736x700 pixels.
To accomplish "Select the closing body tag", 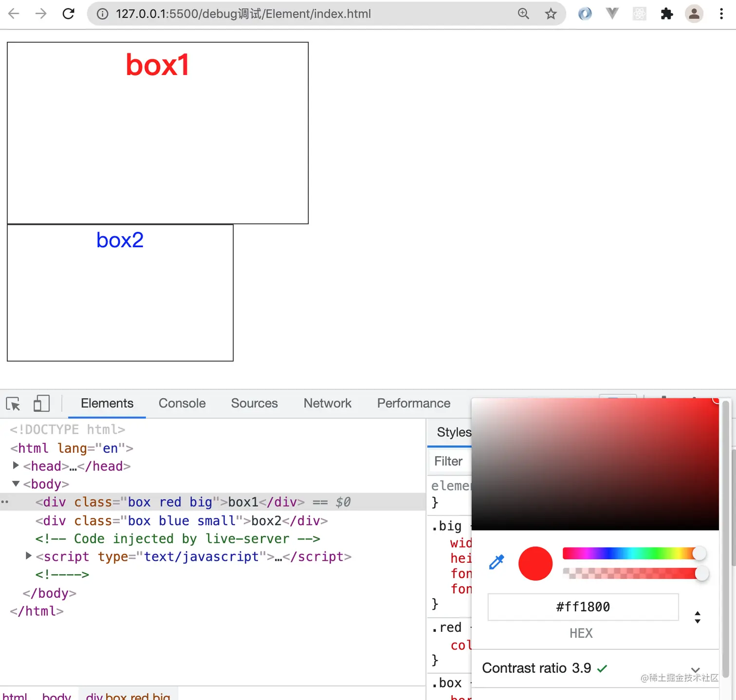I will click(x=50, y=593).
